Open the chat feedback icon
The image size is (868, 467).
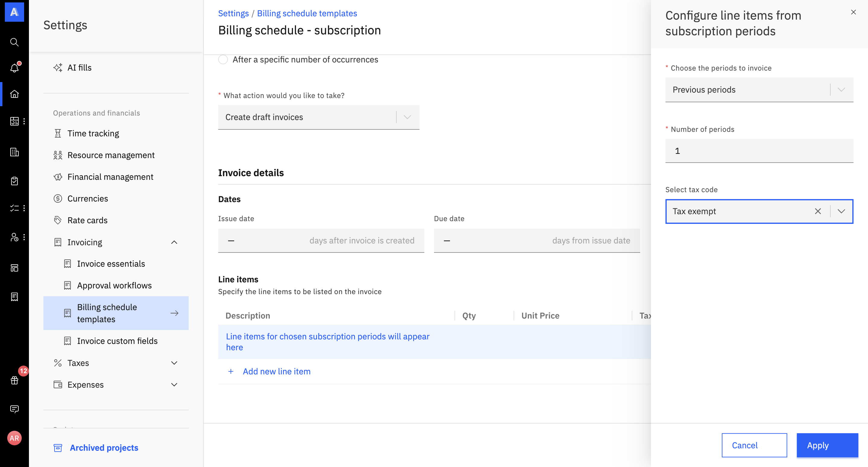tap(14, 409)
